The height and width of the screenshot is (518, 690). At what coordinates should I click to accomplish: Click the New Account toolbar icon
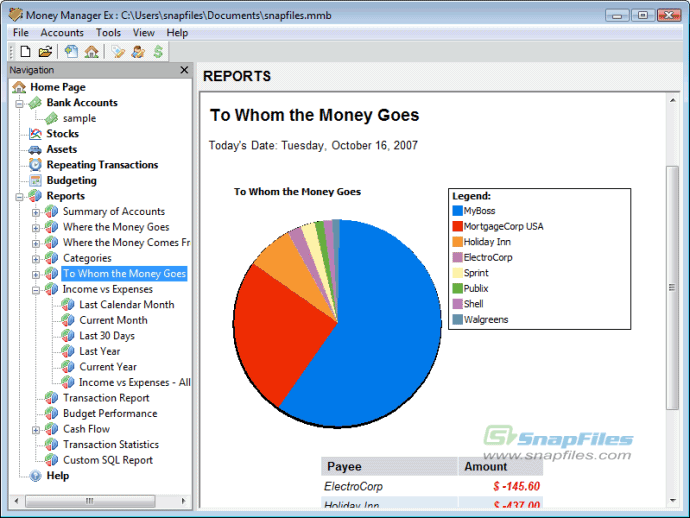71,52
